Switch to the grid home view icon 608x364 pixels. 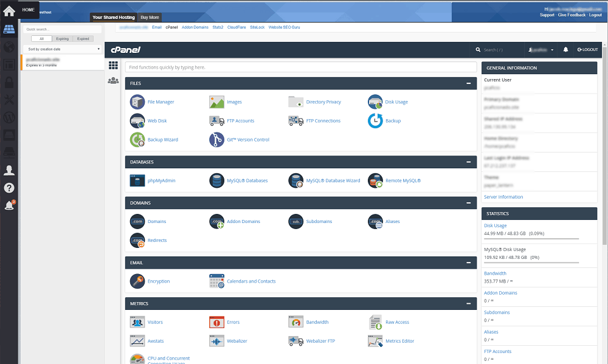pyautogui.click(x=113, y=65)
